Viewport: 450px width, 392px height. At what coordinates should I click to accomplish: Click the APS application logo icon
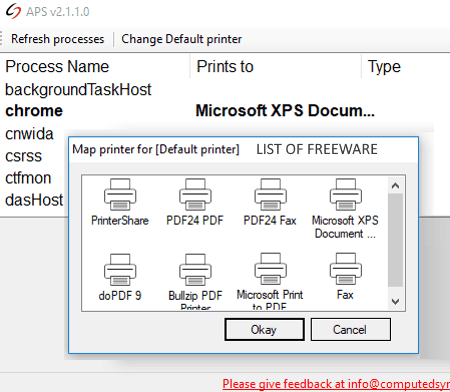(x=13, y=11)
